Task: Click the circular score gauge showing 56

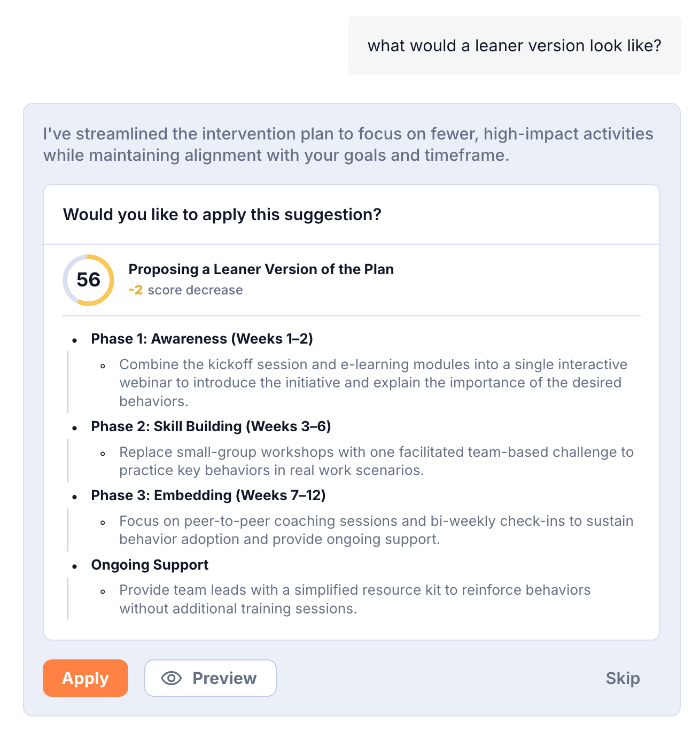Action: coord(89,280)
